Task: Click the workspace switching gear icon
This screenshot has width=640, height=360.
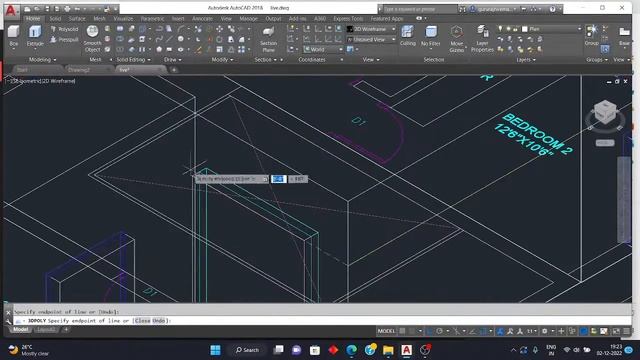Action: (x=544, y=331)
